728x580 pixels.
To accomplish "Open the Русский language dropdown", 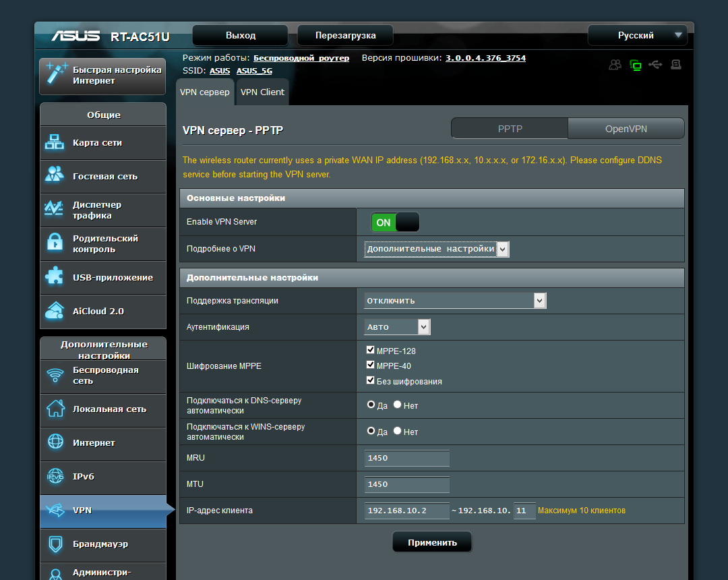I will pos(638,35).
